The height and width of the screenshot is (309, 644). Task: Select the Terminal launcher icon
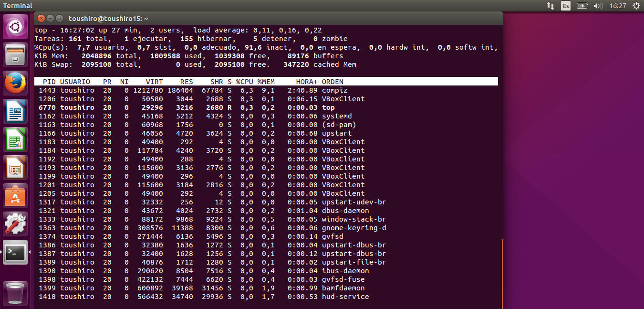pos(16,252)
